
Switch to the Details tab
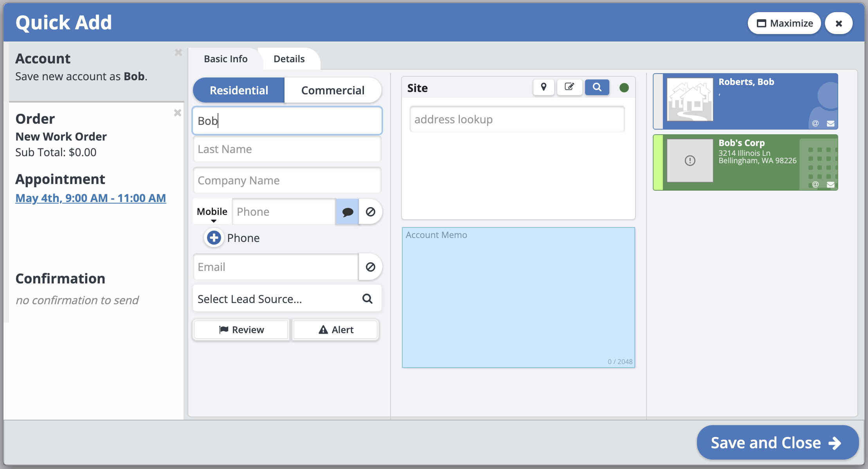tap(289, 59)
